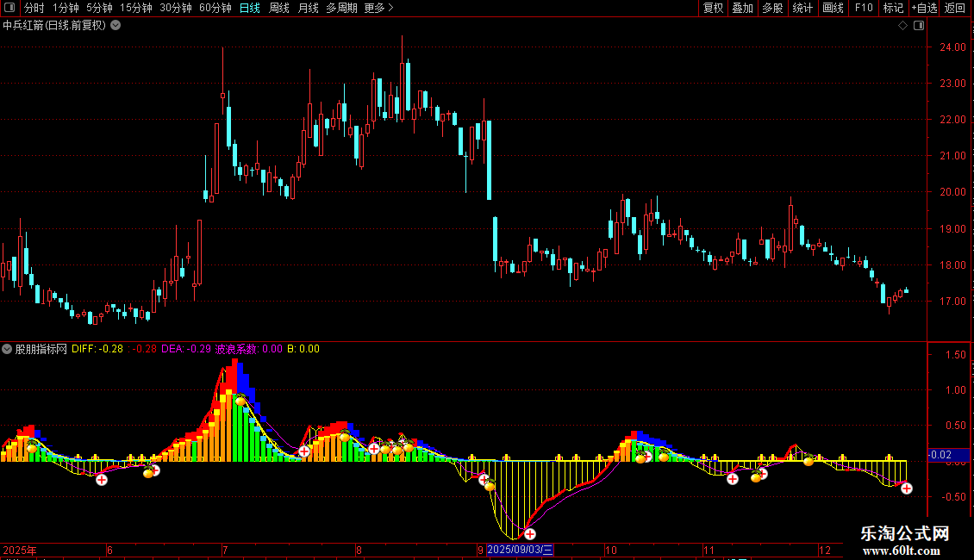Click the 2025年 label on the time axis
Viewport: 974px width, 560px height.
20,550
